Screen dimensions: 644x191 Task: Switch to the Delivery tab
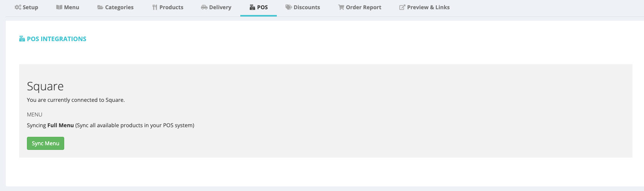(216, 7)
